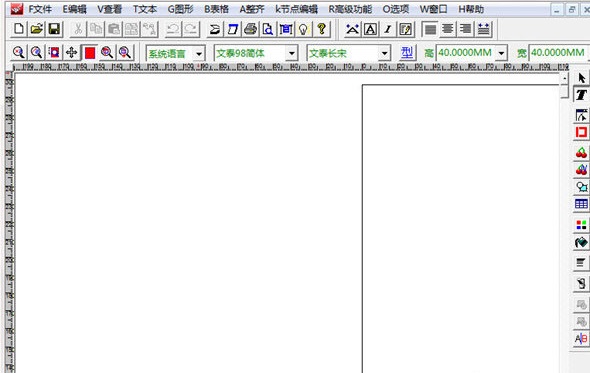Toggle left text alignment button
Image resolution: width=590 pixels, height=373 pixels.
click(x=430, y=29)
